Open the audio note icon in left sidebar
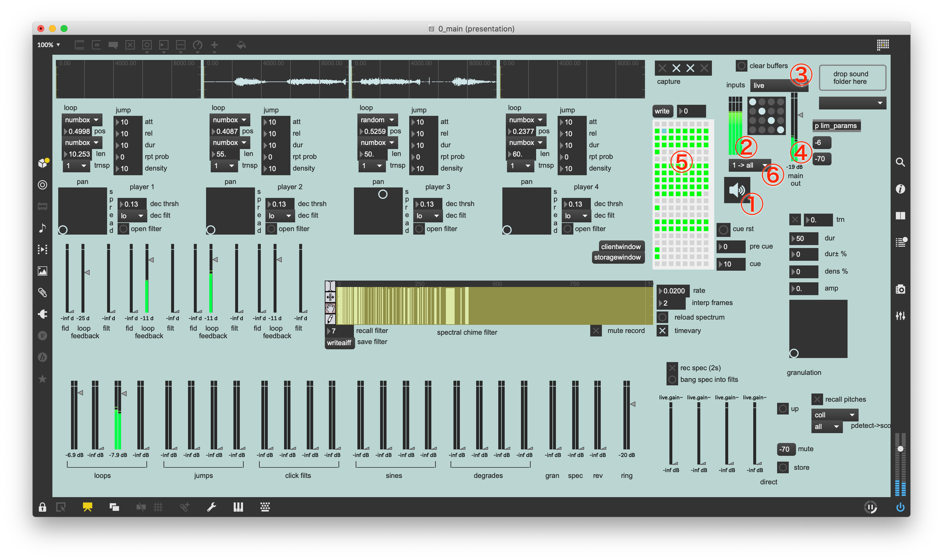The height and width of the screenshot is (560, 943). coord(42,228)
